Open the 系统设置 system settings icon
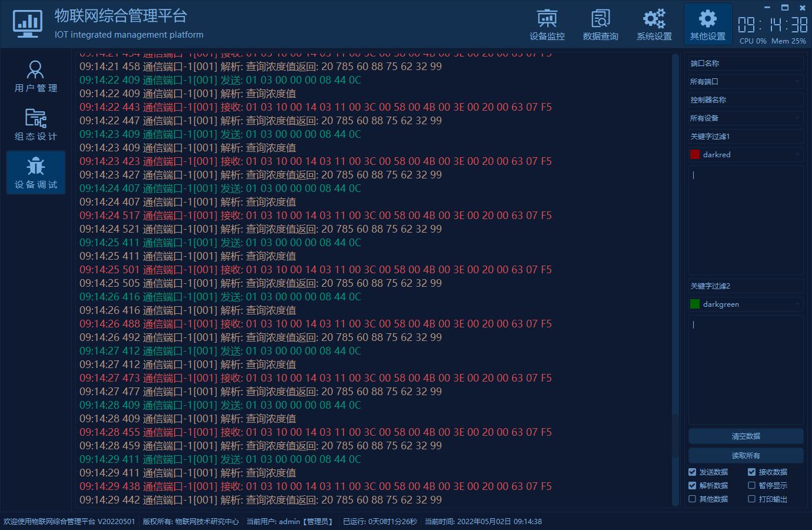 pos(654,19)
